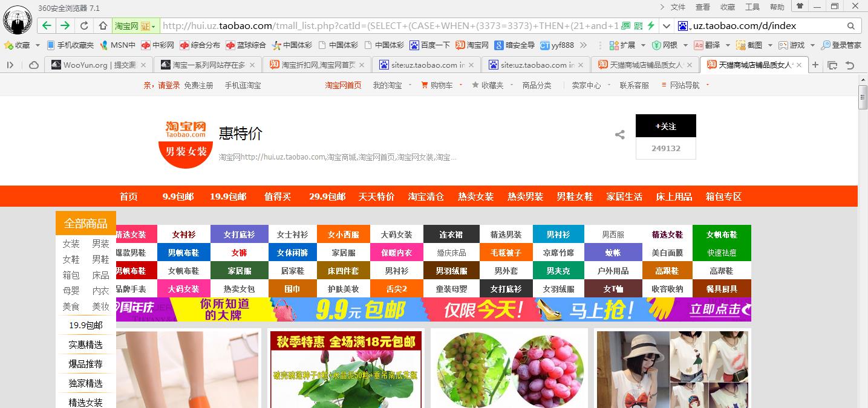Expand the 收藏 favorites dropdown arrow
Image resolution: width=868 pixels, height=408 pixels.
tap(38, 45)
